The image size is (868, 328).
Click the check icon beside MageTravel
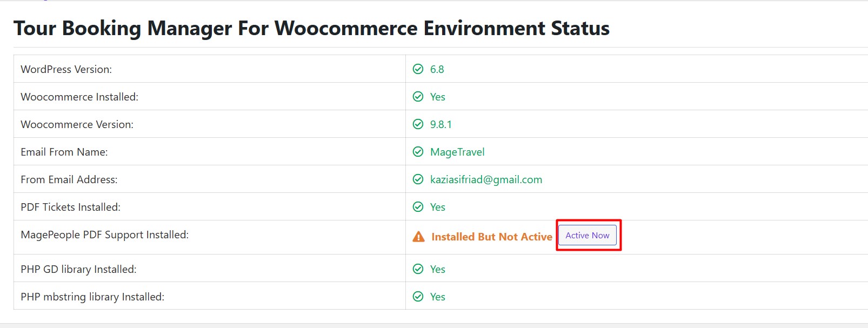point(418,152)
